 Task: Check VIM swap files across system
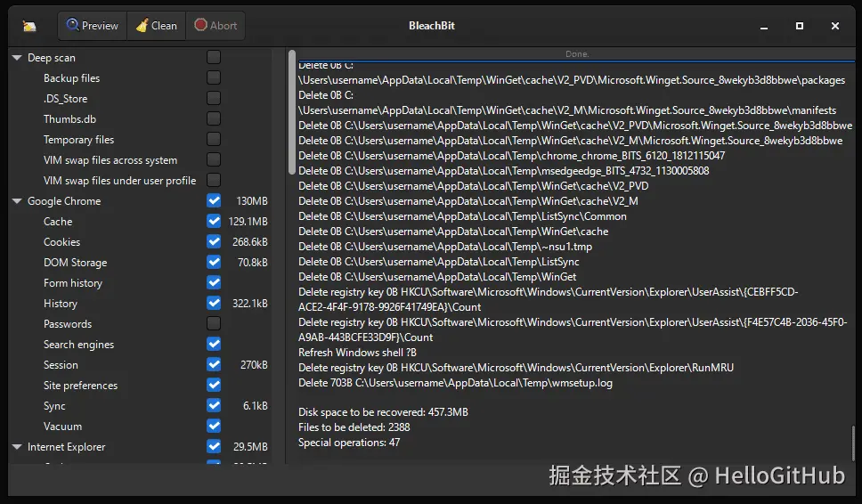pyautogui.click(x=214, y=159)
